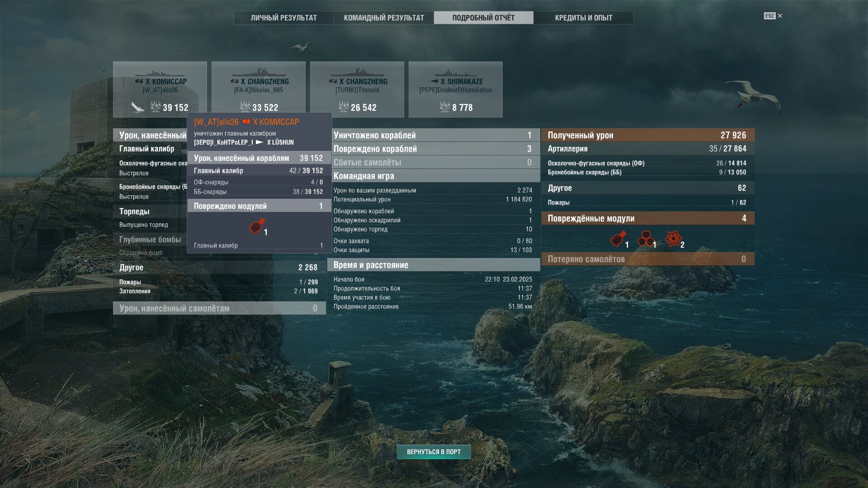Image resolution: width=868 pixels, height=488 pixels.
Task: Click the Глубинные бомбы header
Action: 150,239
